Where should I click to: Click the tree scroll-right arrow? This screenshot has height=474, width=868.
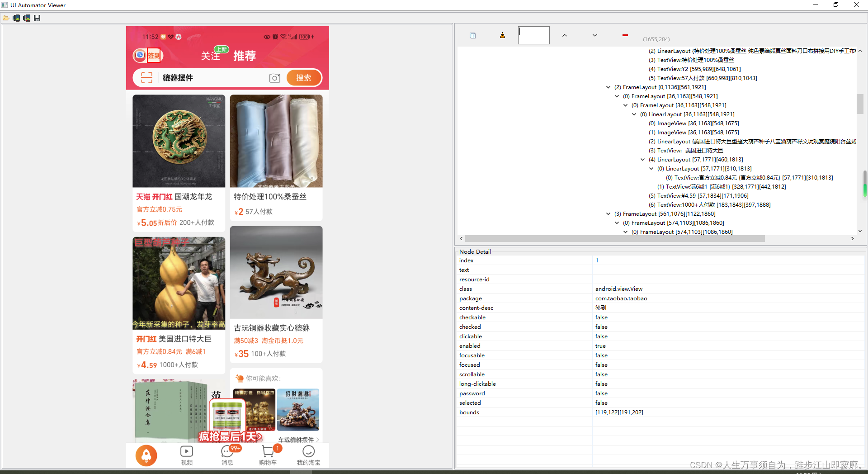853,238
